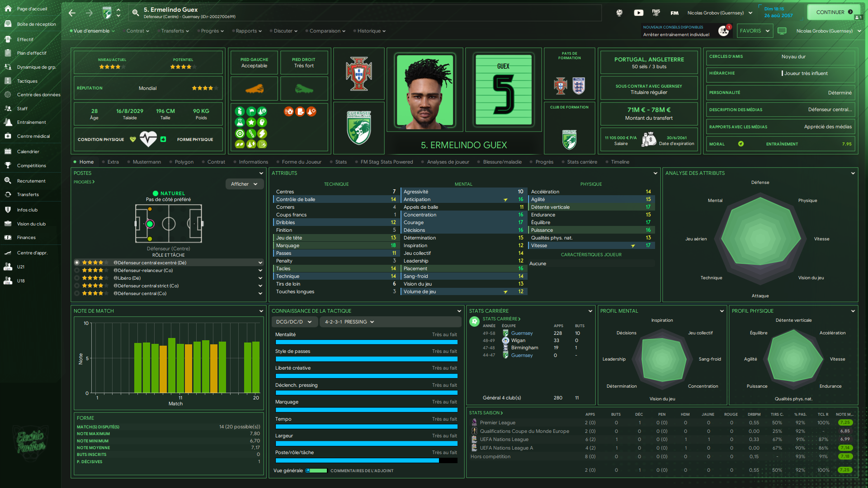Open the Afficher dropdown
Screen dimensions: 868x488
244,184
